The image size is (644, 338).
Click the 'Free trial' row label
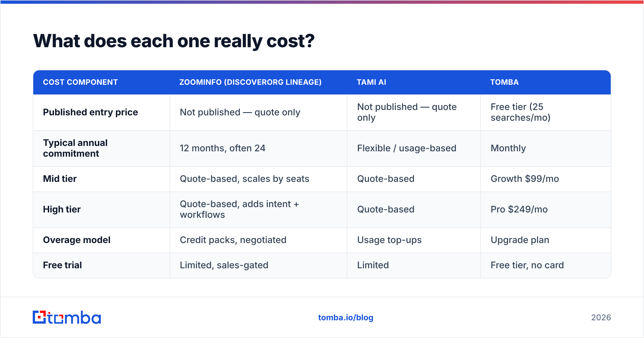(62, 265)
